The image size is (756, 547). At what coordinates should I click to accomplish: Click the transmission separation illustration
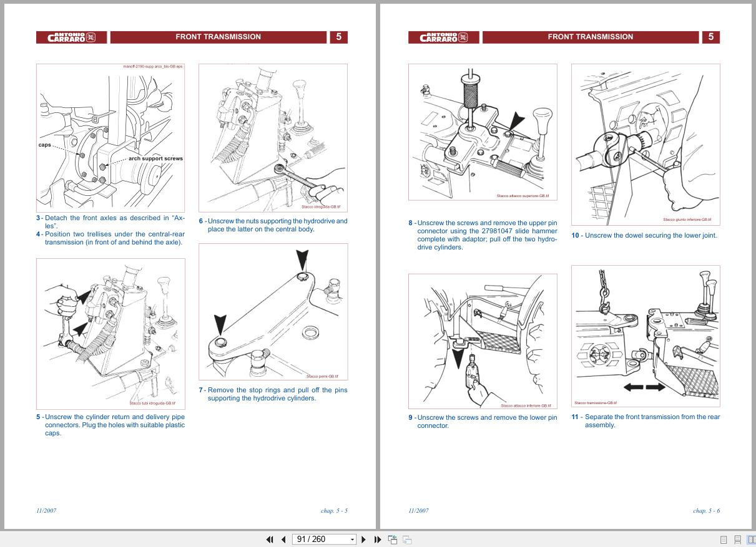pyautogui.click(x=646, y=336)
